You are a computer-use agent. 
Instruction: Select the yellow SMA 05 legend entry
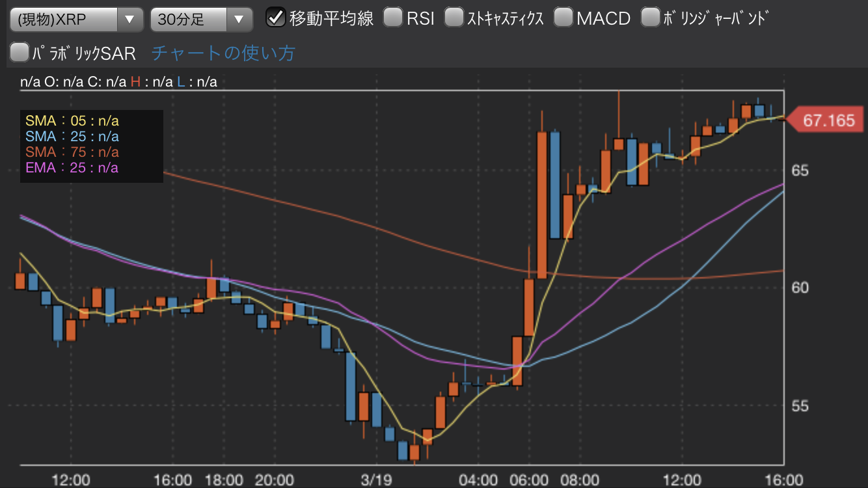tap(72, 121)
